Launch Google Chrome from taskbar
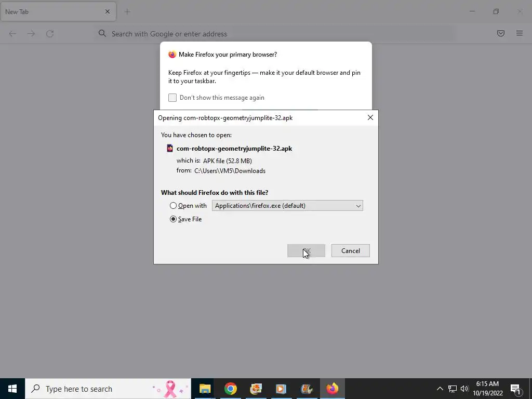Viewport: 532px width, 399px height. pyautogui.click(x=230, y=389)
